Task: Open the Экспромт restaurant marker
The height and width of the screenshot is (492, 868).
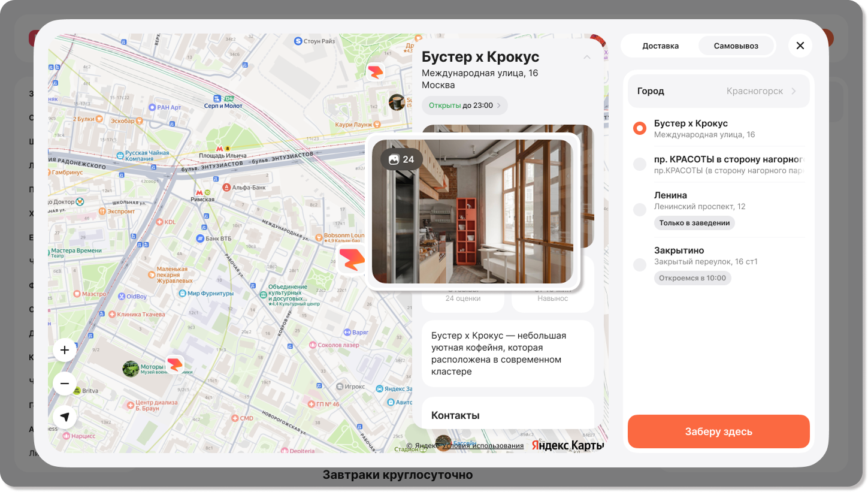Action: pos(102,211)
